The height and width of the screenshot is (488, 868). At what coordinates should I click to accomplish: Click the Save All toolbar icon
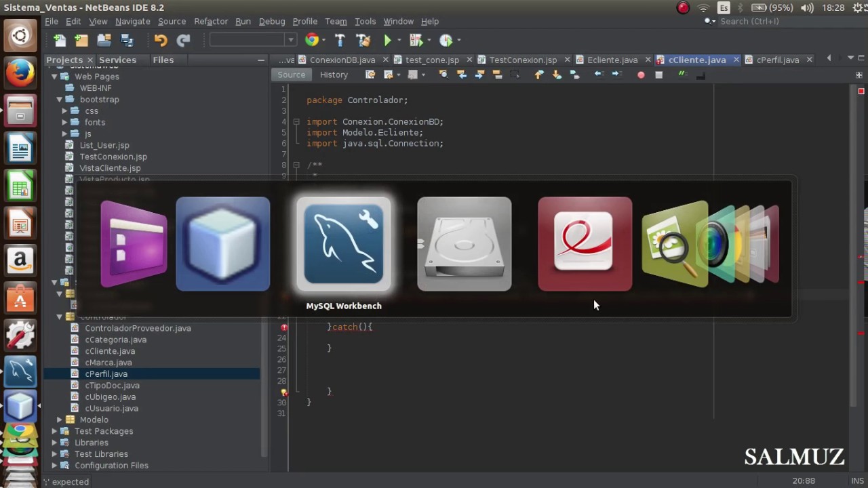(127, 40)
